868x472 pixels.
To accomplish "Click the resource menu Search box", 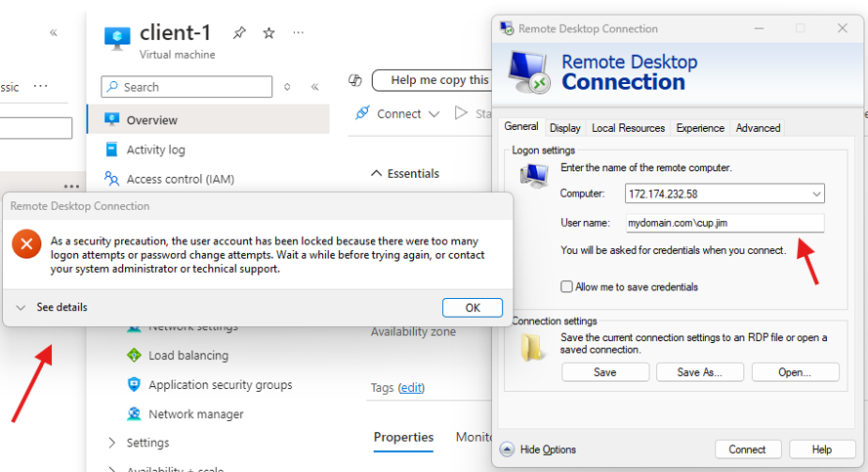I will (186, 86).
